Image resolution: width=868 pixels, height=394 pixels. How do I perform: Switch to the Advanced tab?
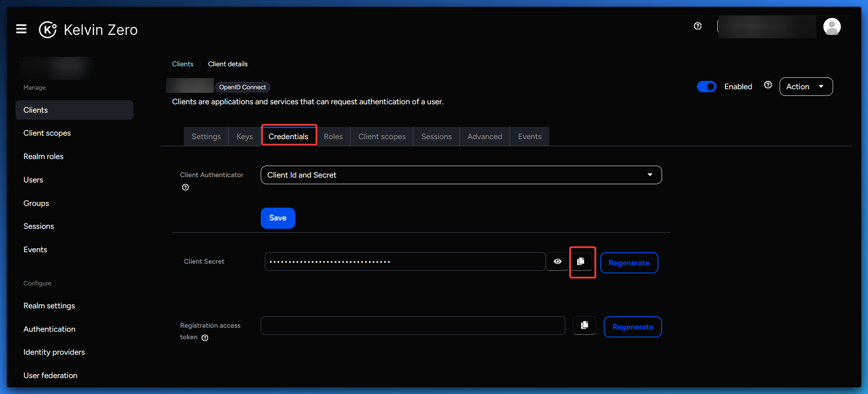point(484,136)
